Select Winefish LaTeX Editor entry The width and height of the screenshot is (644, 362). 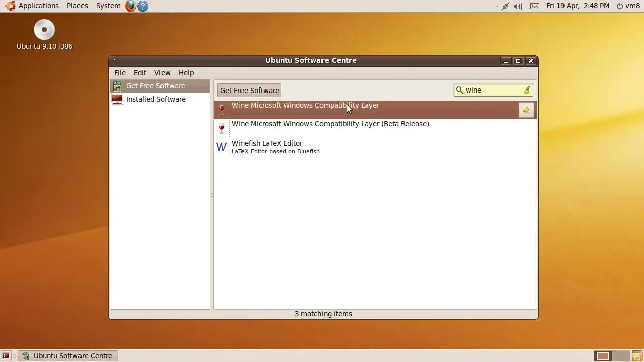click(x=375, y=147)
